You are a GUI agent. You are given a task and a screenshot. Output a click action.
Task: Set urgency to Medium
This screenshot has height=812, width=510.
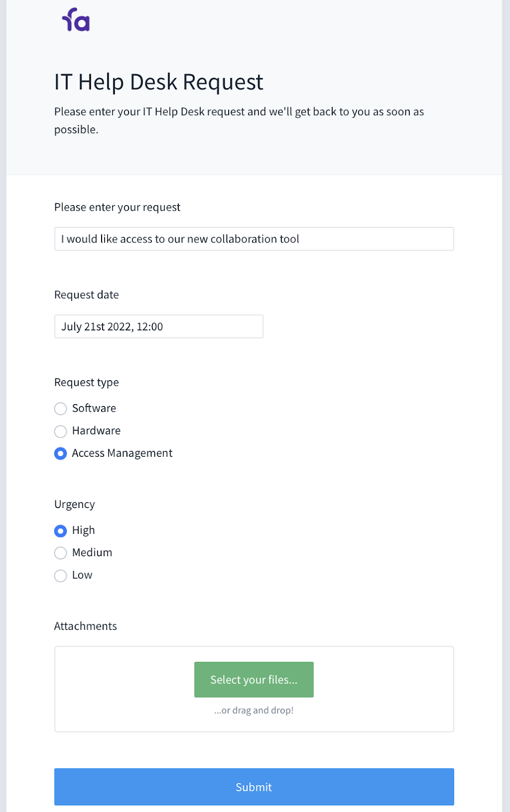coord(61,553)
